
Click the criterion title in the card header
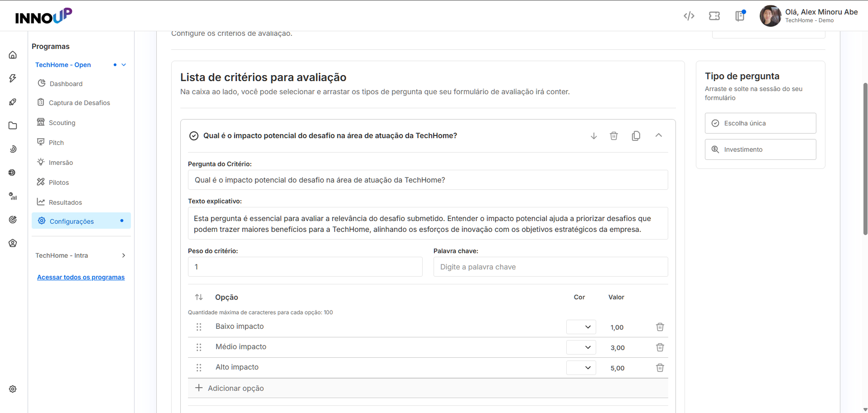click(x=330, y=135)
